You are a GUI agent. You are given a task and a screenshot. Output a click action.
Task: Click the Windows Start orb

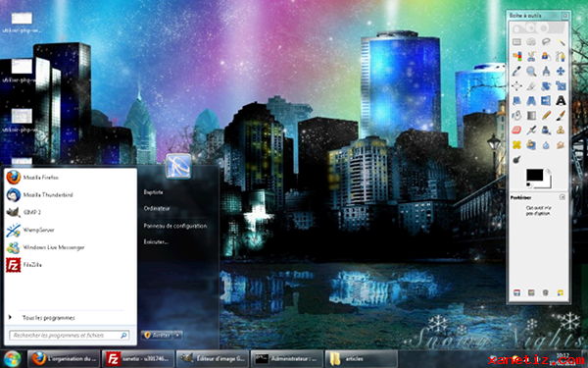click(12, 359)
